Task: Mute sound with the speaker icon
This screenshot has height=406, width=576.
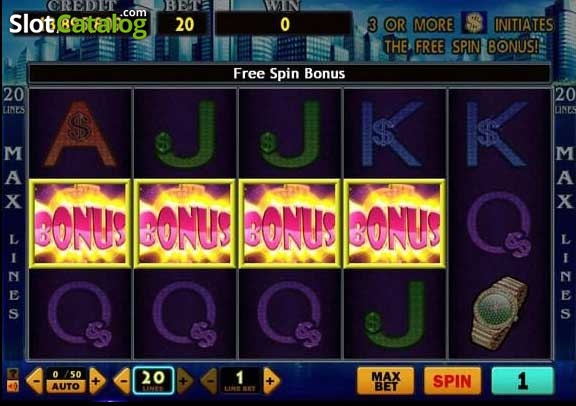Action: tap(12, 386)
